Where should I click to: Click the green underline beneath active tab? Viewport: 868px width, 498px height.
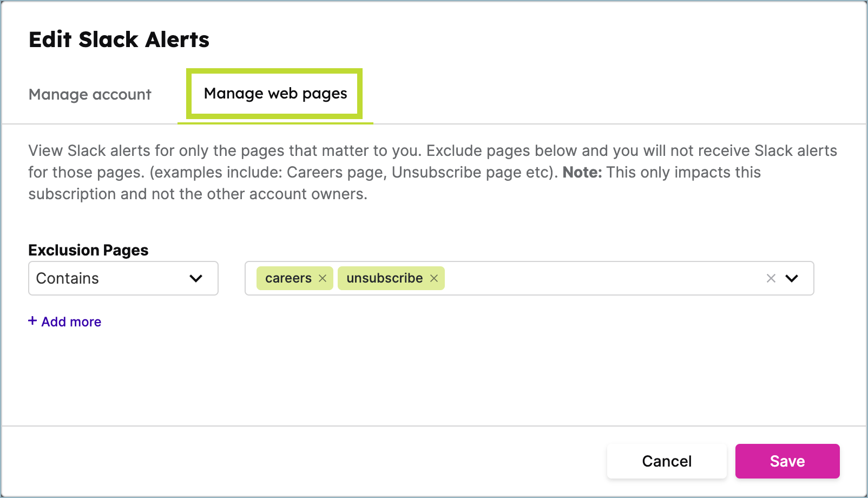(275, 123)
